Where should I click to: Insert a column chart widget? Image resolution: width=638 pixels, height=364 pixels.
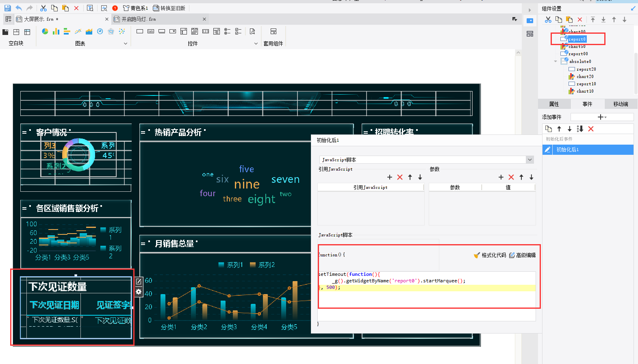56,31
